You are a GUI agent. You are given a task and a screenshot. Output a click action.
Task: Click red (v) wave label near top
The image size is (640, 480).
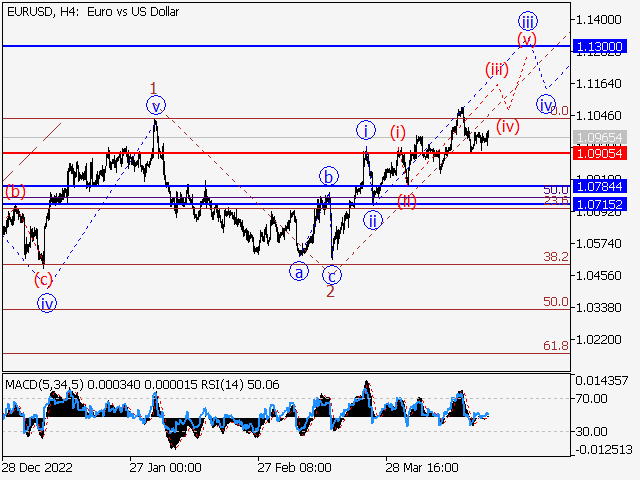(527, 39)
